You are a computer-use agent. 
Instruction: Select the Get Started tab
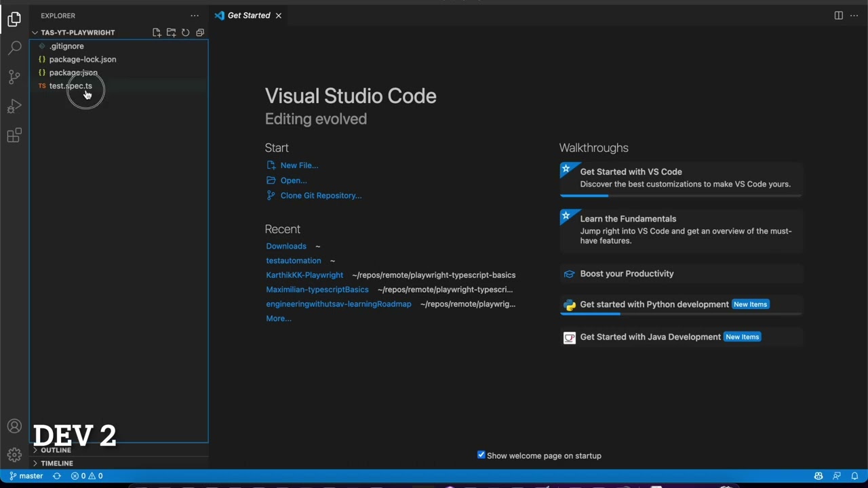point(248,16)
